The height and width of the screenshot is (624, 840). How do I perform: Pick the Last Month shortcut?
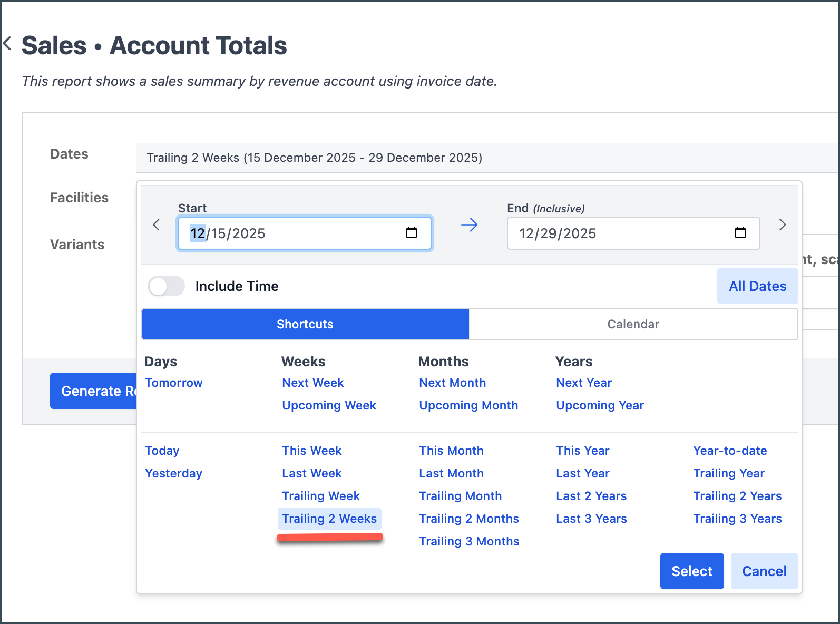pos(451,473)
